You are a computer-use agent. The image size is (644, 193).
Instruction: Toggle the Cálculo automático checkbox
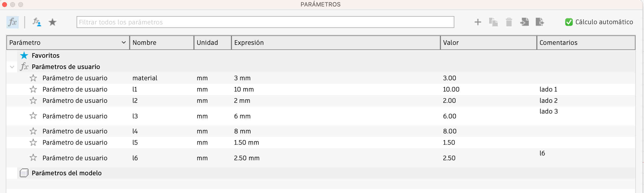click(569, 22)
